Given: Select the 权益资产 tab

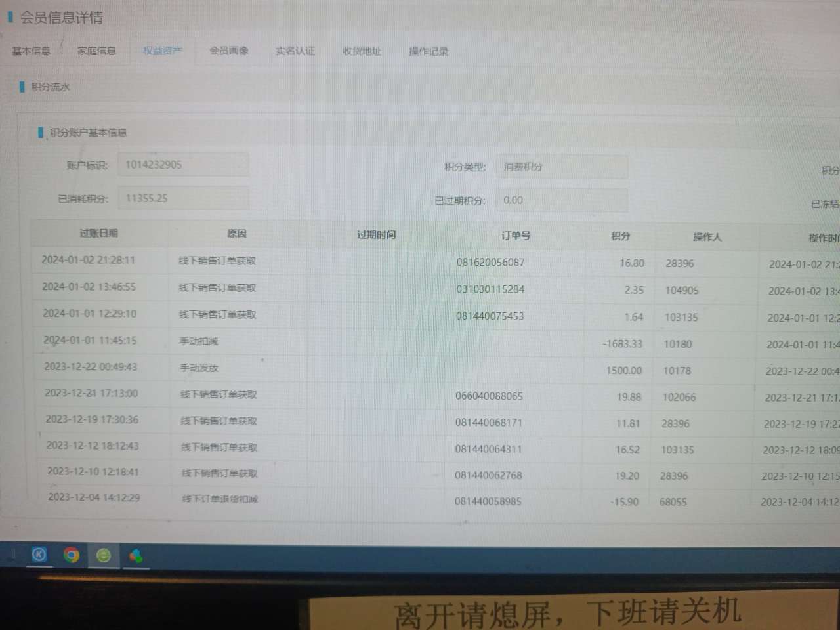Looking at the screenshot, I should (162, 51).
